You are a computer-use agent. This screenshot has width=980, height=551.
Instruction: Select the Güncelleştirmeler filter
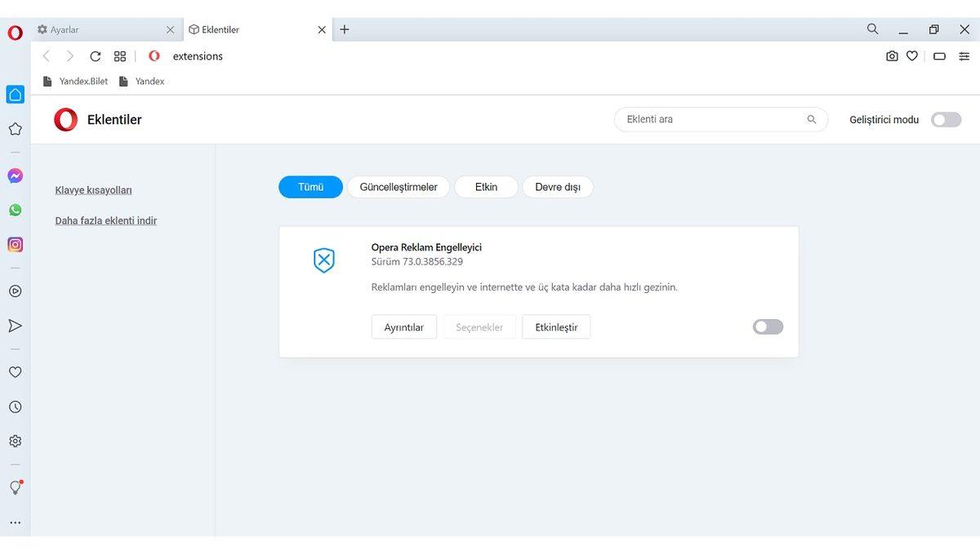pos(399,186)
